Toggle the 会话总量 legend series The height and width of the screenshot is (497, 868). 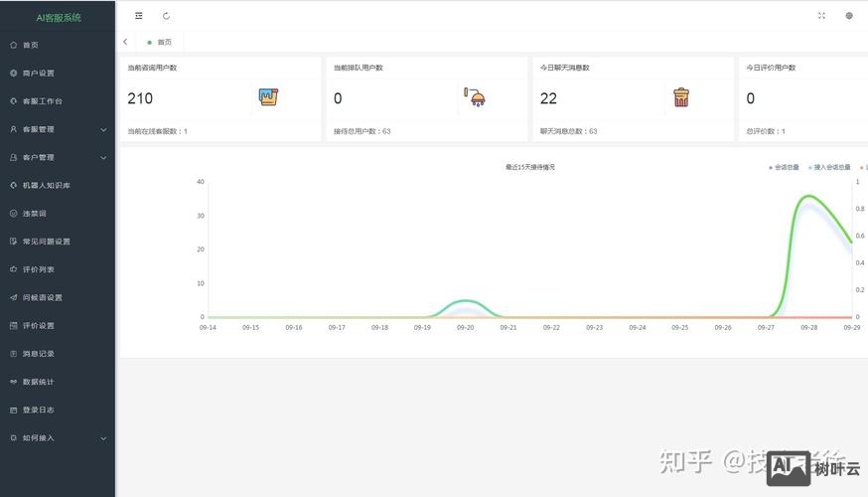tap(784, 167)
